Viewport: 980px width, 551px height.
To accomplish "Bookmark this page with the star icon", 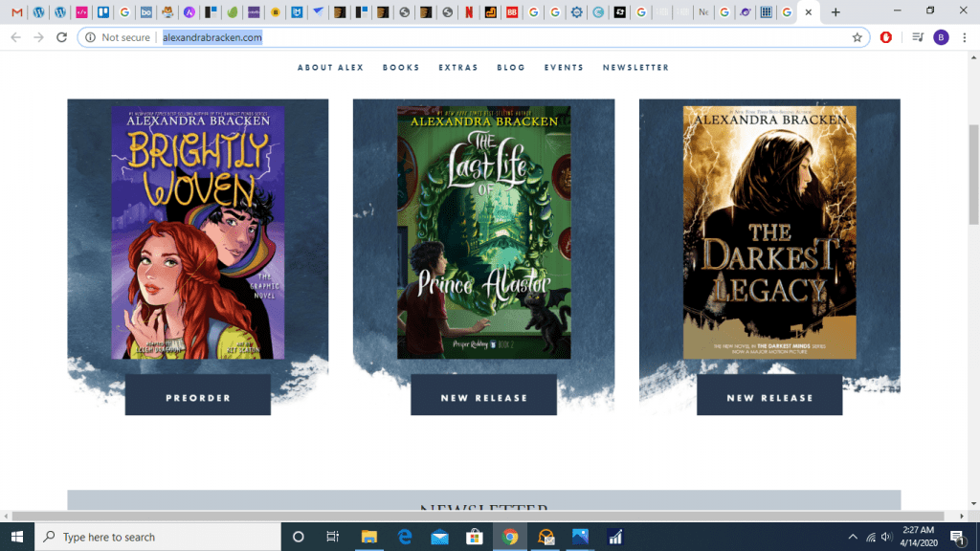I will pyautogui.click(x=857, y=37).
